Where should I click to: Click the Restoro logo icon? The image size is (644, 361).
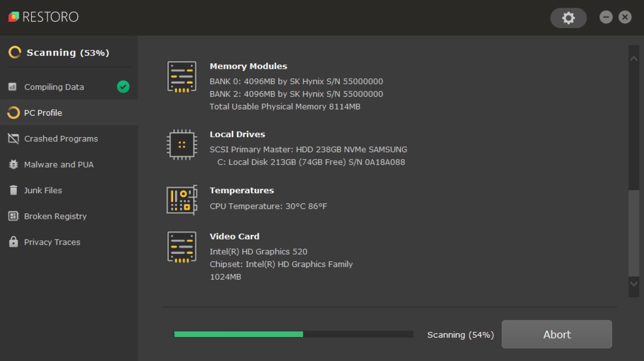point(14,17)
